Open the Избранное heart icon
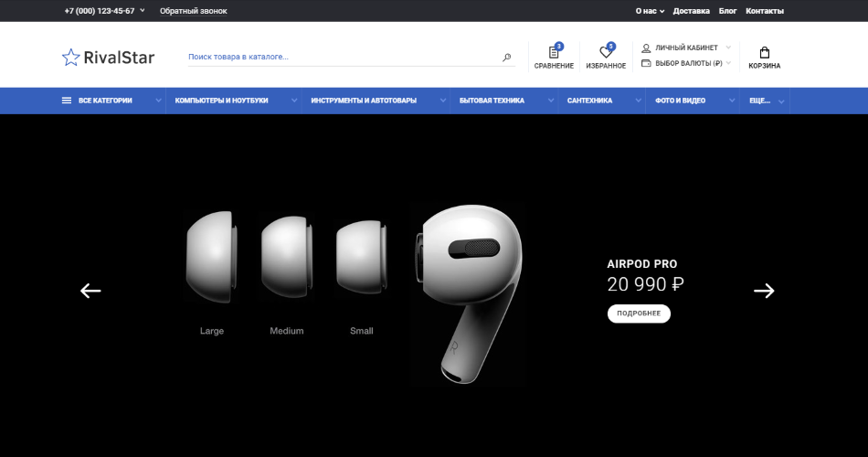 tap(606, 52)
